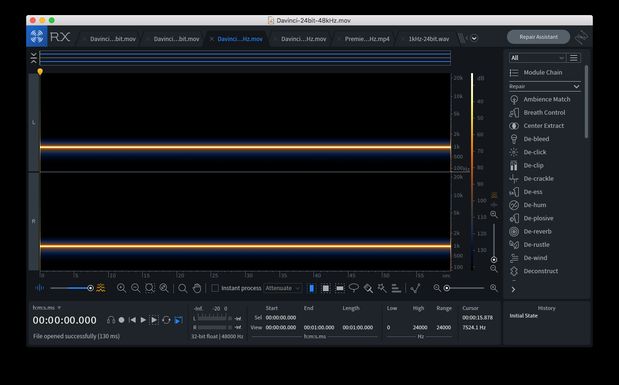Expand the Repair category dropdown

(544, 86)
